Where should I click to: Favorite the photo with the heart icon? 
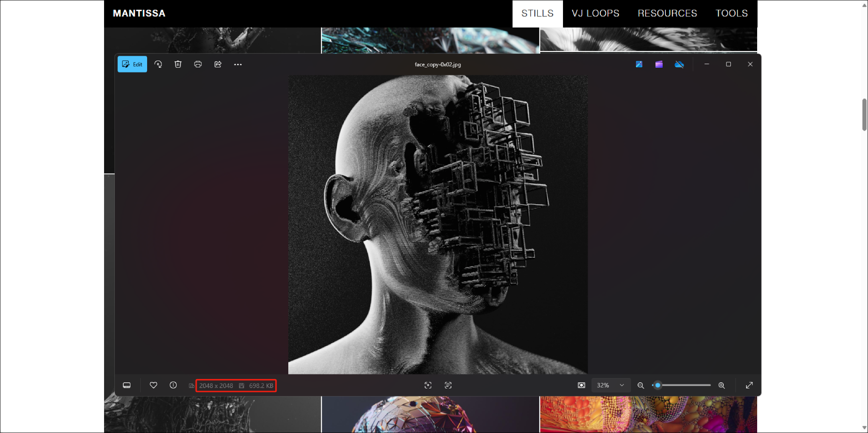coord(154,385)
